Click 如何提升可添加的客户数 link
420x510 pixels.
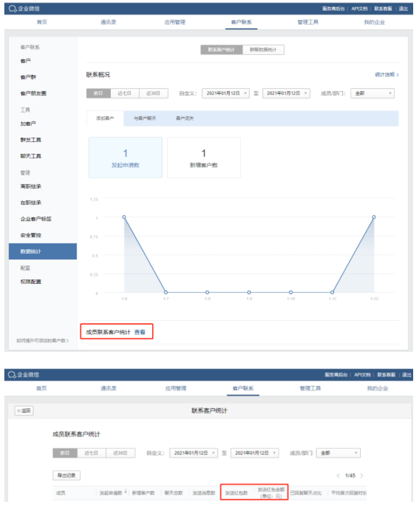click(x=42, y=341)
